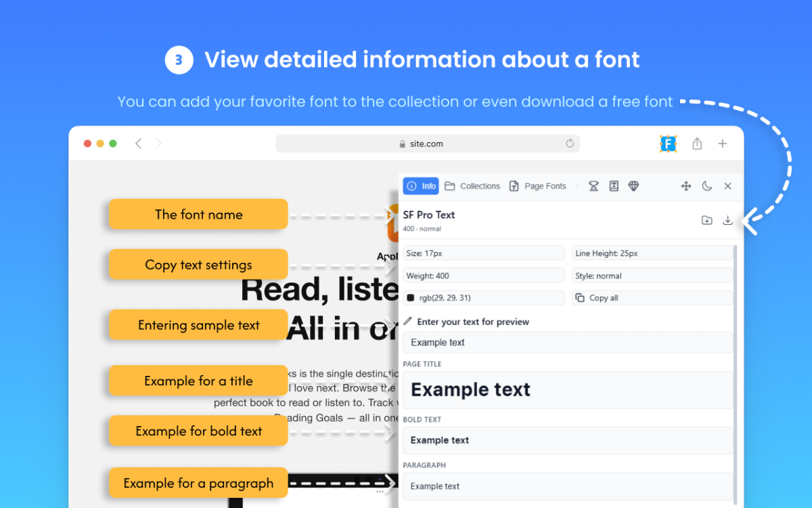This screenshot has height=508, width=812.
Task: Add SF Pro Text to collection folder icon
Action: click(707, 220)
